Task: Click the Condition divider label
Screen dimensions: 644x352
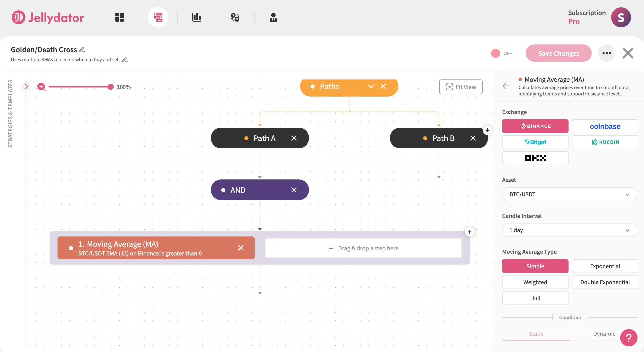Action: tap(570, 317)
